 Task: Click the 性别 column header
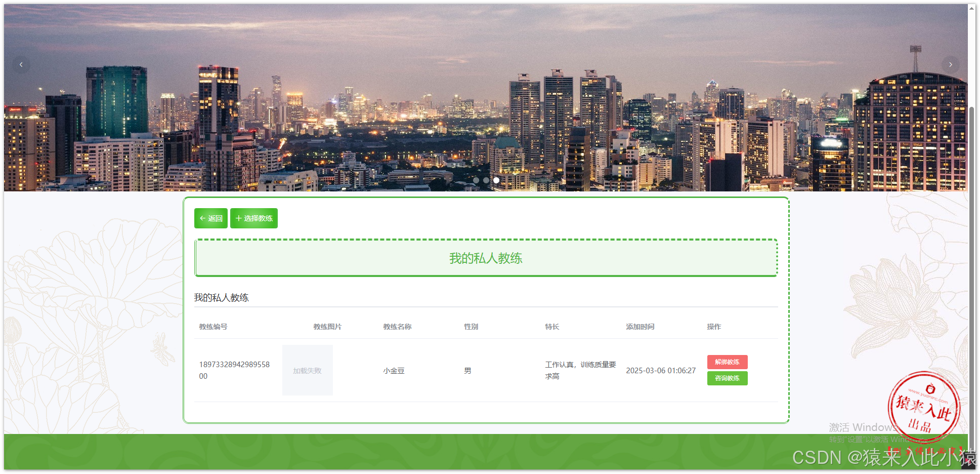(x=471, y=327)
